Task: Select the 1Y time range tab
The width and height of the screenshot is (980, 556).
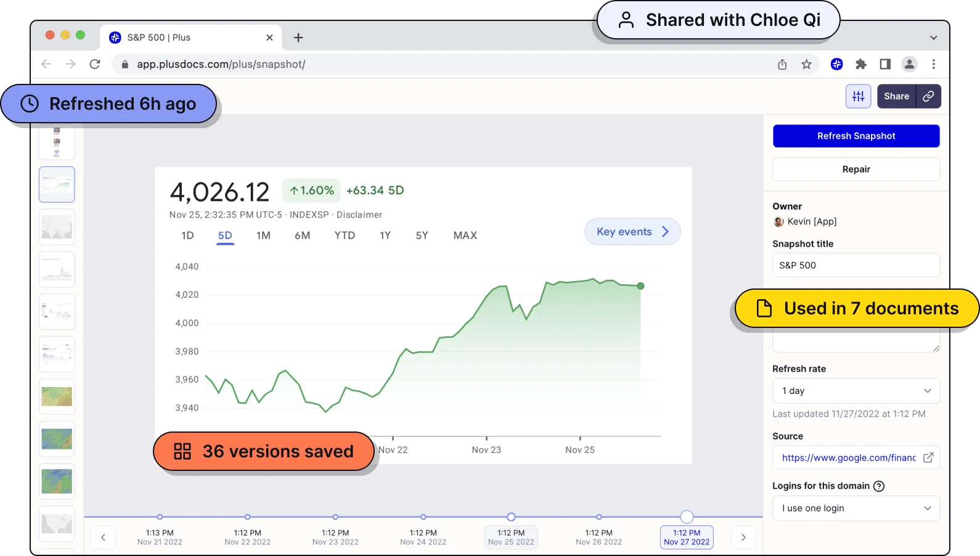Action: click(x=385, y=235)
